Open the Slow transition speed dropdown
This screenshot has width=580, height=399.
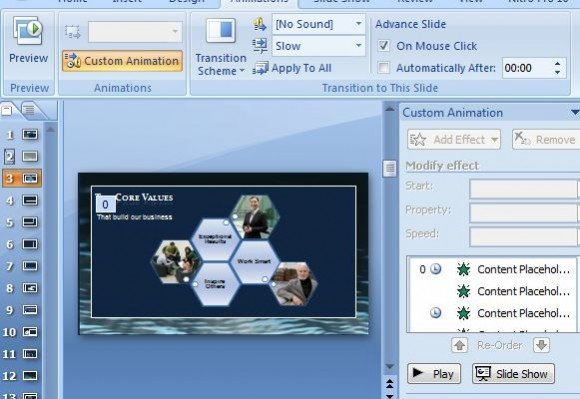click(x=318, y=46)
